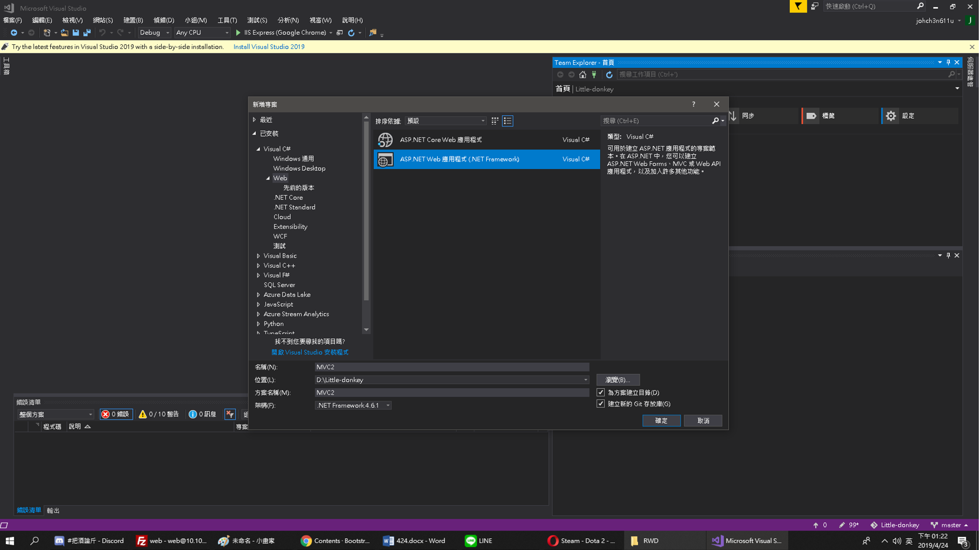
Task: Click the Save All icon
Action: pos(87,32)
